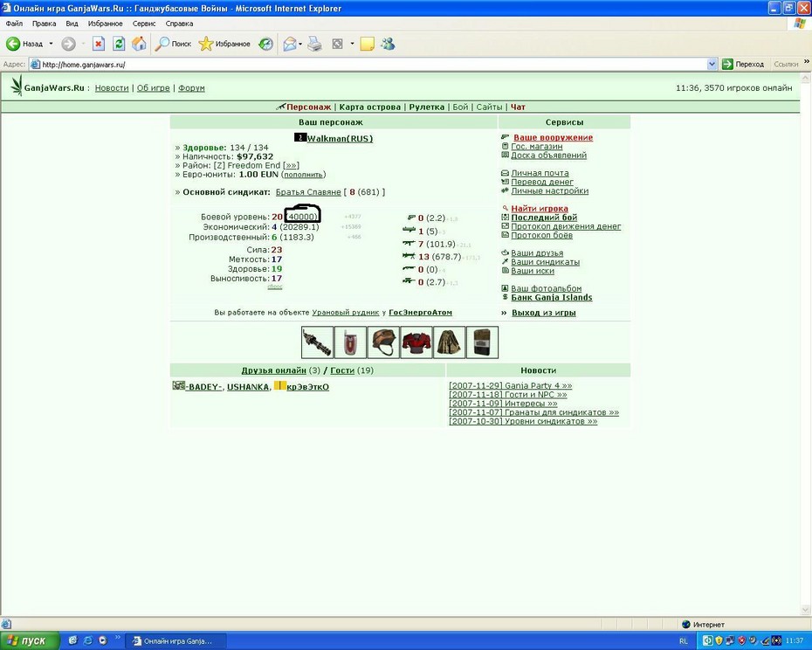The width and height of the screenshot is (812, 650).
Task: Expand the Back button history dropdown arrow
Action: (x=51, y=44)
